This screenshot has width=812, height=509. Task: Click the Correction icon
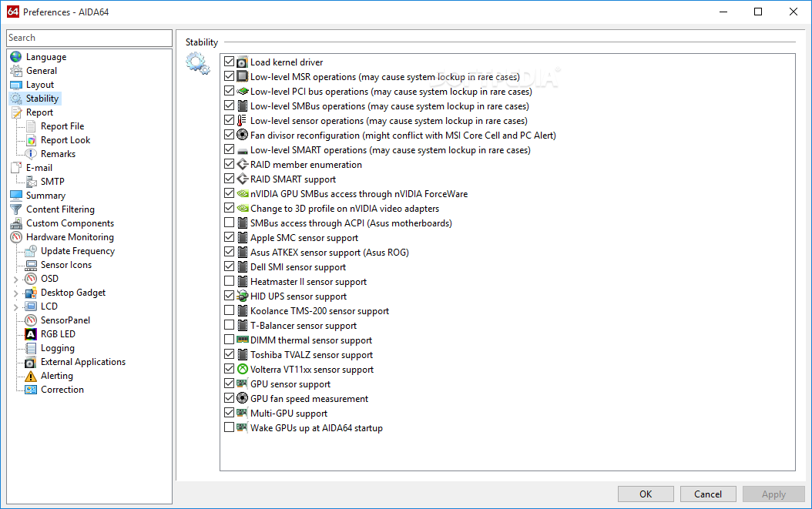pyautogui.click(x=31, y=390)
